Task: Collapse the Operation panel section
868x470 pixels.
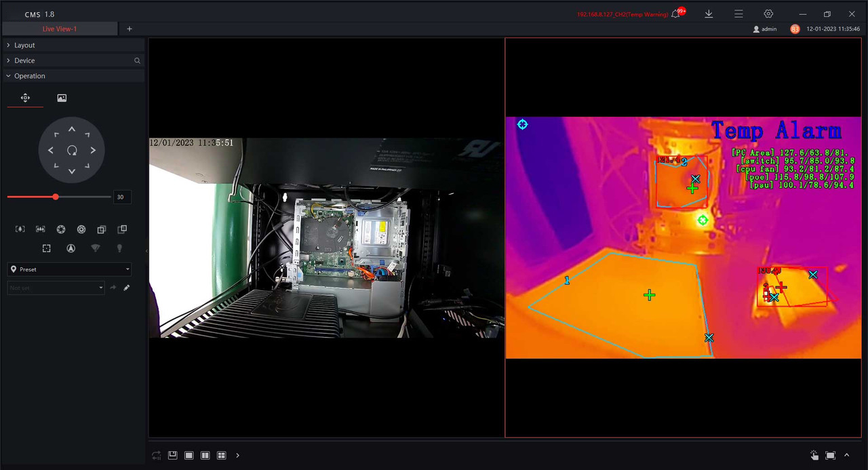Action: [x=29, y=76]
